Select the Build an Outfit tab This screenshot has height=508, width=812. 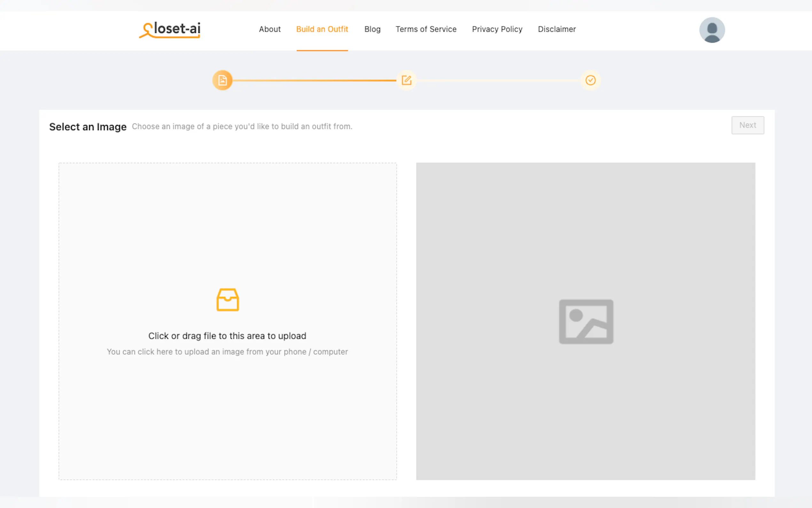click(322, 29)
